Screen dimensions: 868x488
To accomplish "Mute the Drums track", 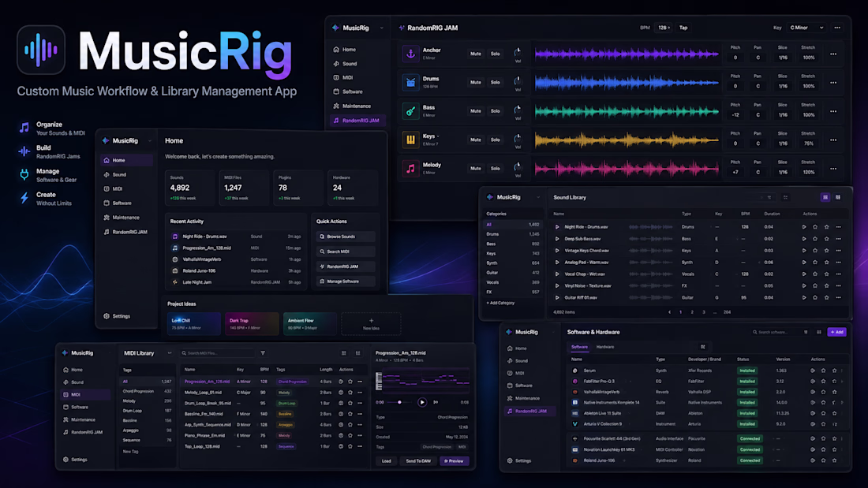I will [x=476, y=83].
